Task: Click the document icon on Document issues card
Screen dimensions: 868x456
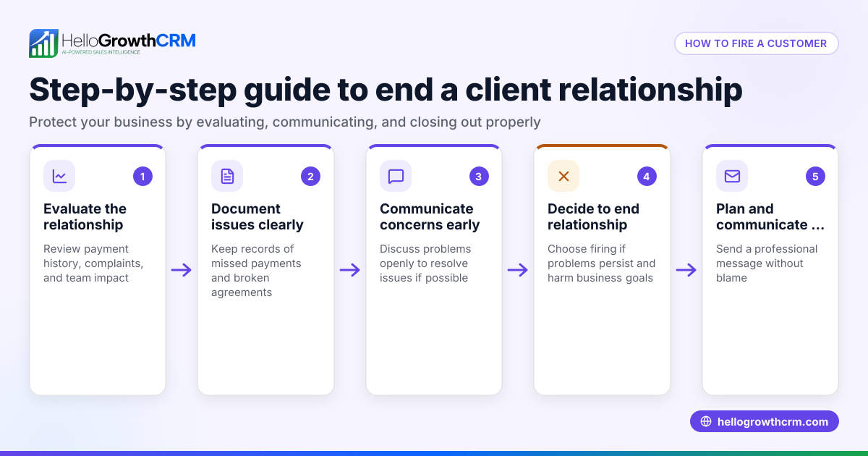Action: tap(227, 176)
